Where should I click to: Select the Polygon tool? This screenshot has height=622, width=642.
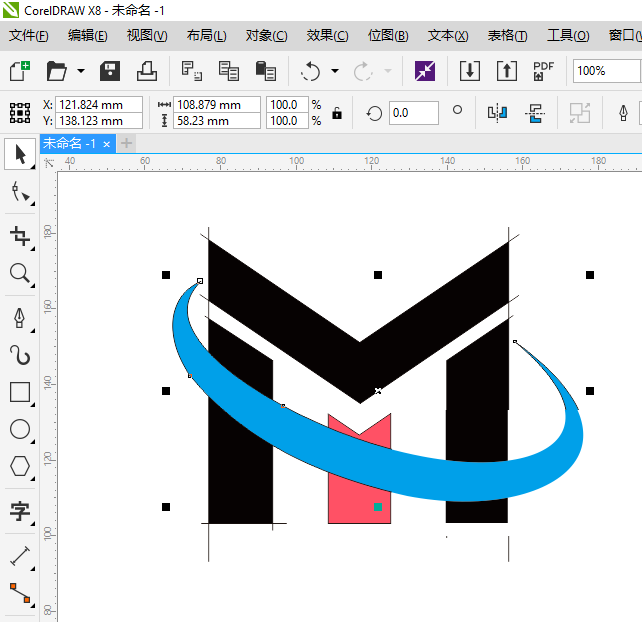[19, 466]
